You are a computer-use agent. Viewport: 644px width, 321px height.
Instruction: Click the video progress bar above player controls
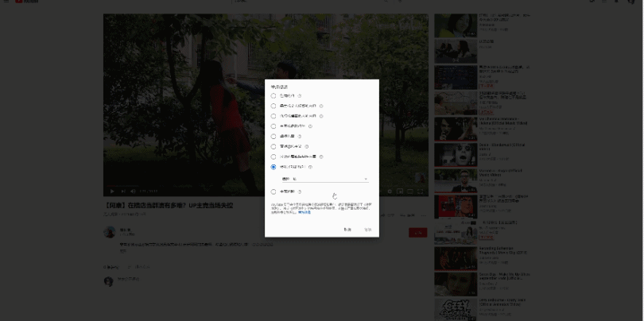[x=266, y=186]
